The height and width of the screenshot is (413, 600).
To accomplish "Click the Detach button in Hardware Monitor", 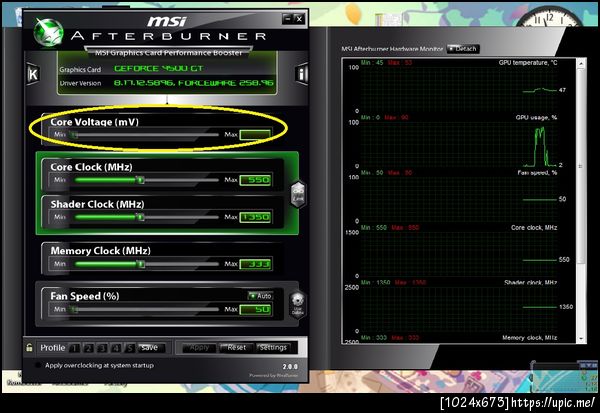I will click(463, 49).
